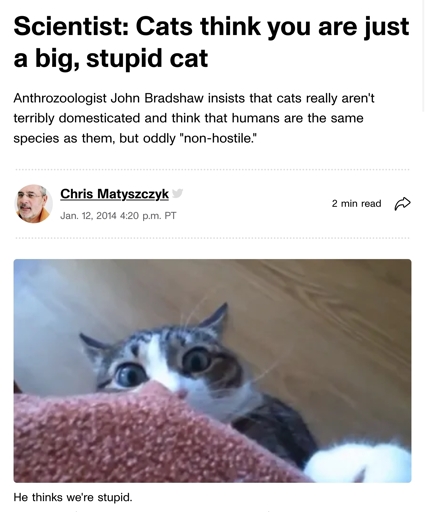Click the "2 min read" label
The image size is (425, 512).
click(x=356, y=203)
